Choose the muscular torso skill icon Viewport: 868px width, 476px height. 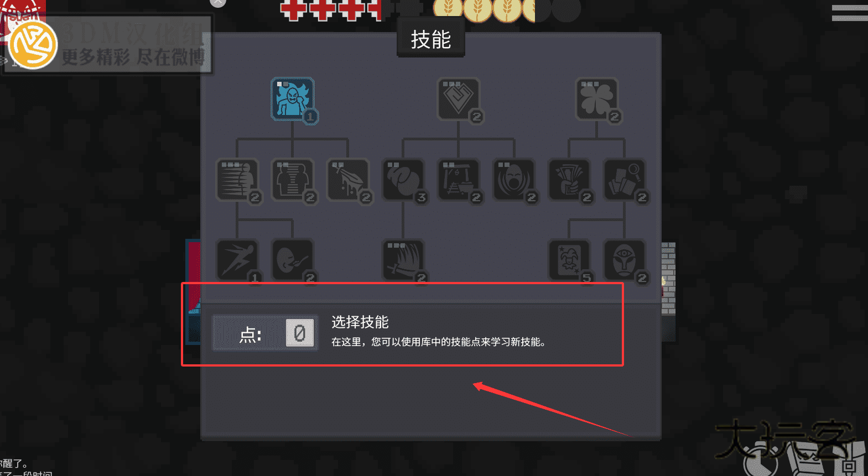pyautogui.click(x=293, y=180)
